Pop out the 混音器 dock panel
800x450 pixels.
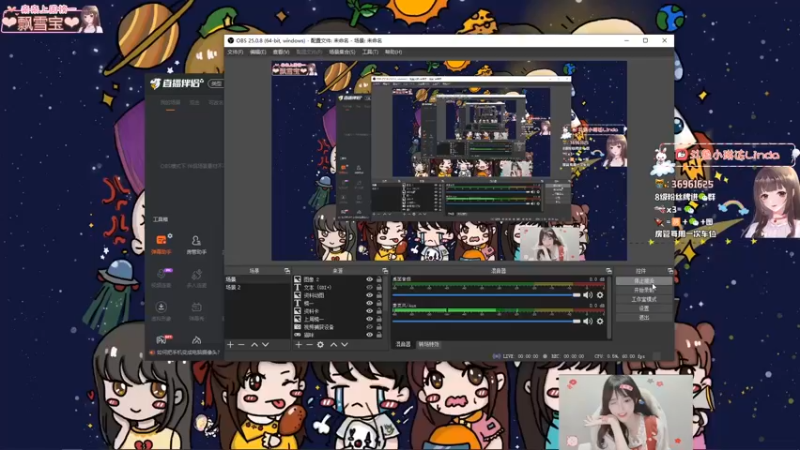[x=609, y=271]
